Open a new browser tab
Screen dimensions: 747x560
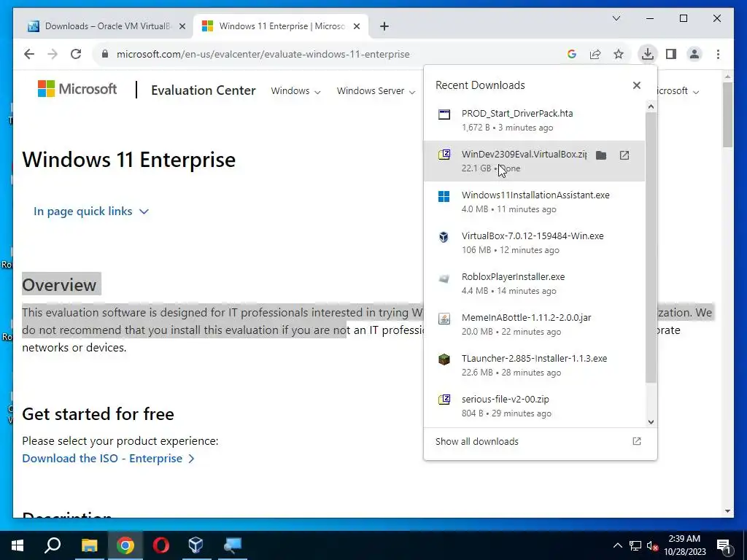point(384,27)
